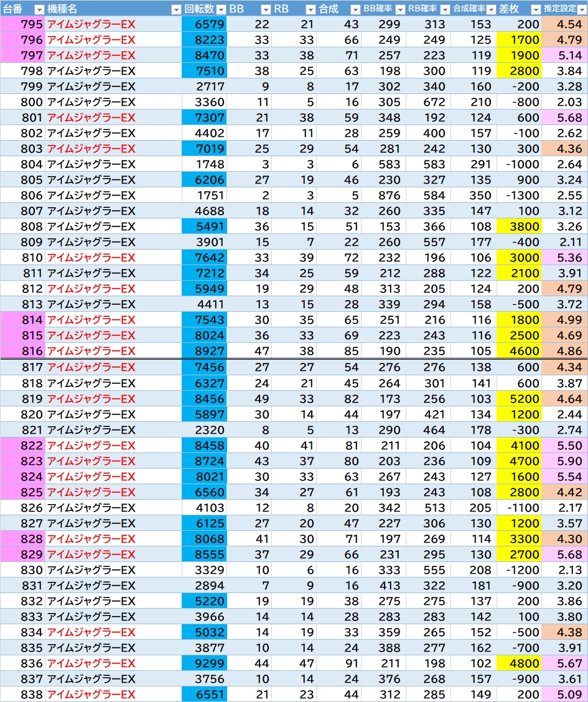Select estimated setting cell 5.67
588x702 pixels.
pos(564,663)
